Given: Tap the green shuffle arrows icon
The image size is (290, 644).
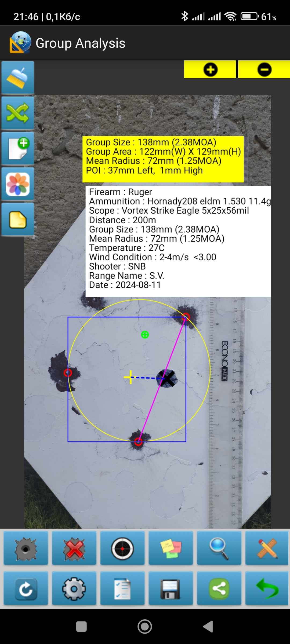Looking at the screenshot, I should tap(18, 113).
